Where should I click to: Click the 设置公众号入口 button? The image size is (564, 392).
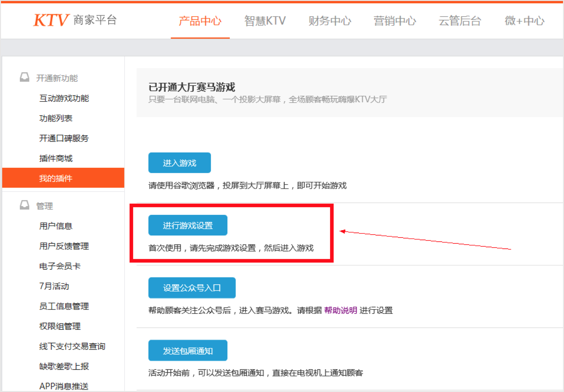point(192,288)
